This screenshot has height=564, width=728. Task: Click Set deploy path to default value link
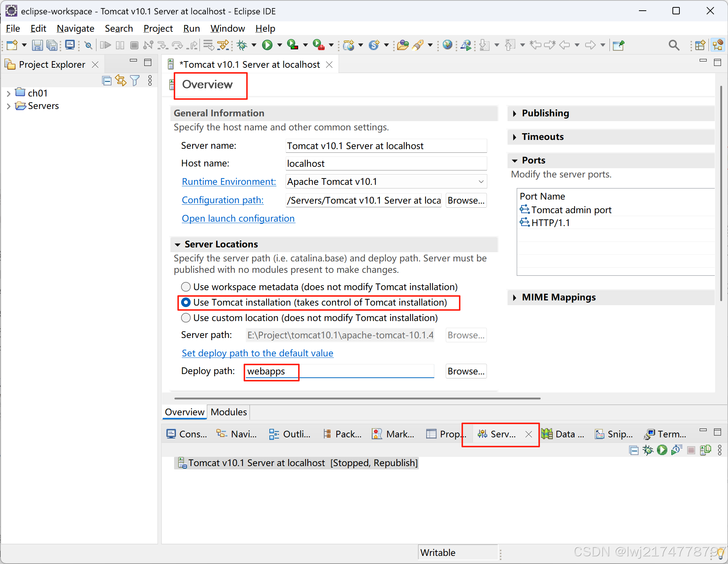257,353
